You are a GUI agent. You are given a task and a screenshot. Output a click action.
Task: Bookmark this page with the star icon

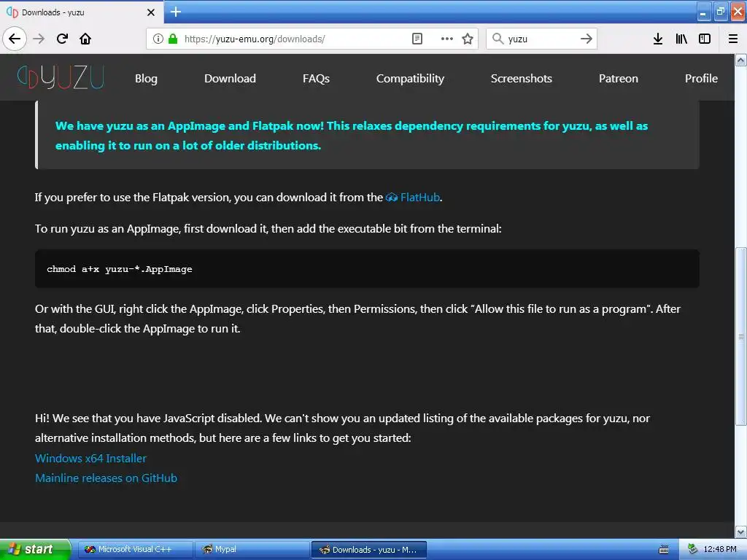[x=468, y=39]
